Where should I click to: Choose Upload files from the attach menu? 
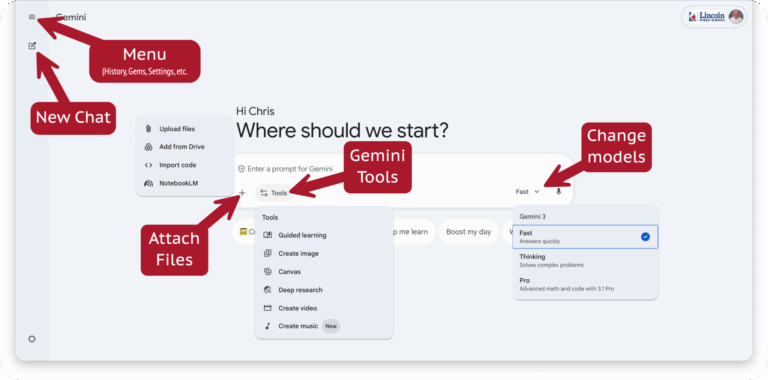coord(185,129)
